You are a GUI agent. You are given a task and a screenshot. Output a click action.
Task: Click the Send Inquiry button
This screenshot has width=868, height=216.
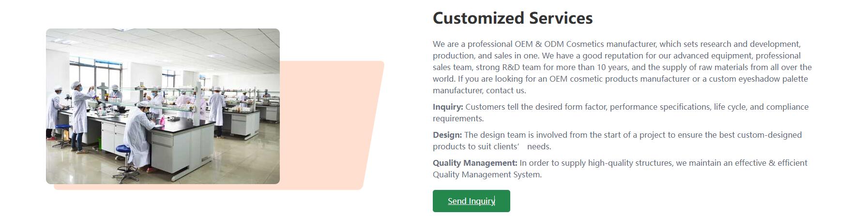471,201
